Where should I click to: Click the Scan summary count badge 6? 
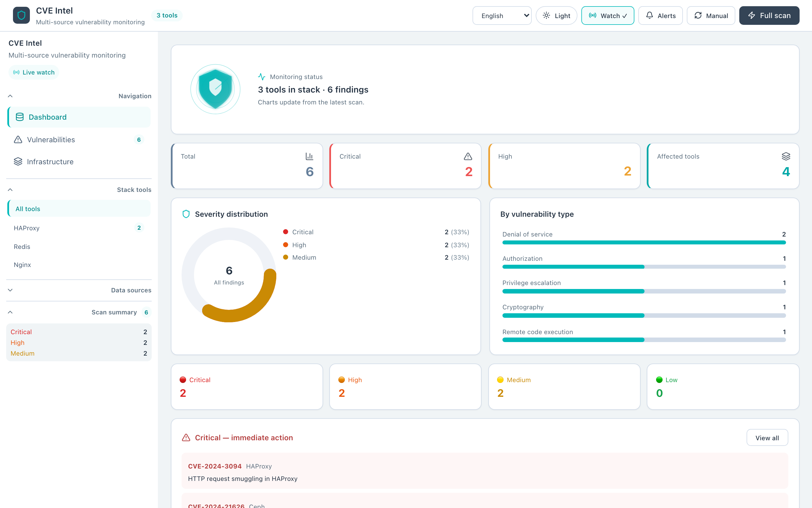[146, 312]
